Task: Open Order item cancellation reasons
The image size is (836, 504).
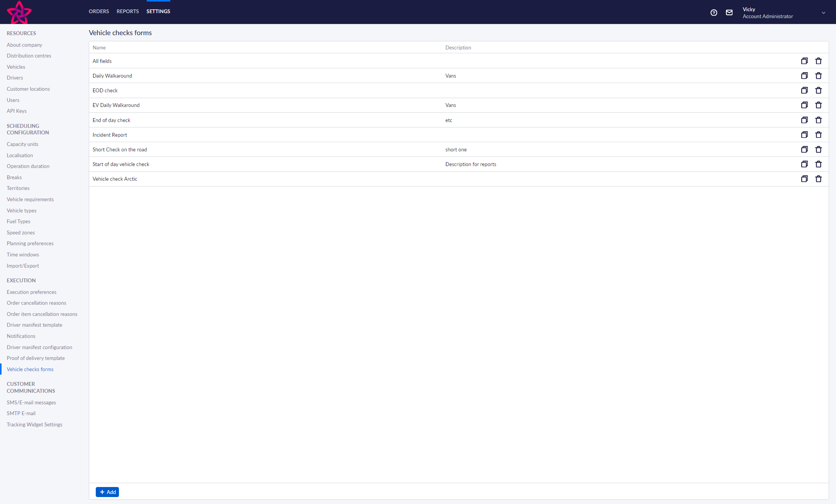Action: [x=42, y=314]
